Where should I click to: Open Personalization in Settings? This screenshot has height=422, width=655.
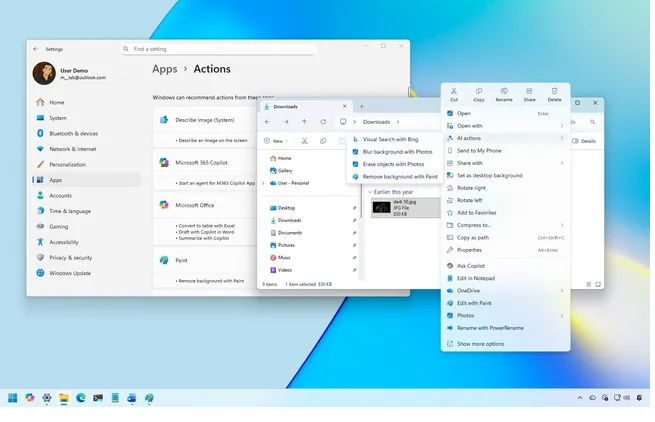(86, 165)
